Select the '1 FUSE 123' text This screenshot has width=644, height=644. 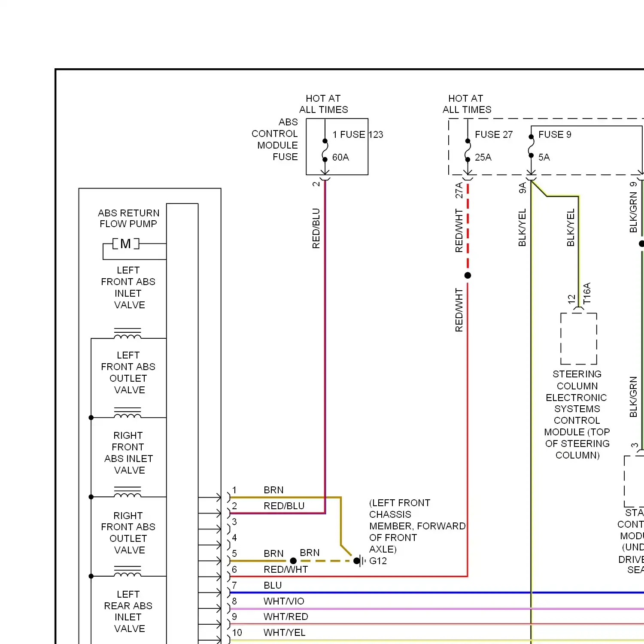click(358, 134)
